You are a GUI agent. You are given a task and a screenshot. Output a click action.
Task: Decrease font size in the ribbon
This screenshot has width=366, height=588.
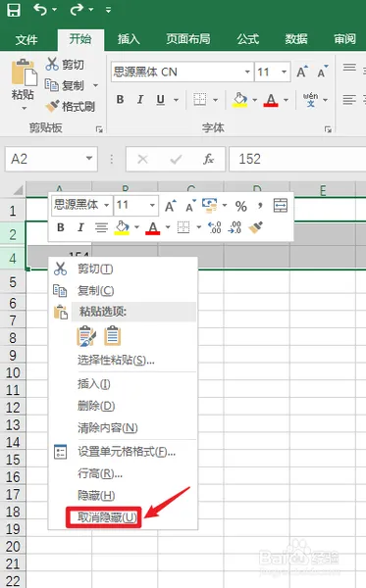pyautogui.click(x=323, y=72)
